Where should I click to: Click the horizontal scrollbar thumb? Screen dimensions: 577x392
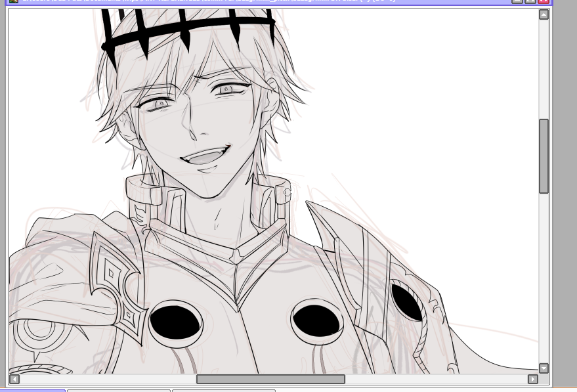pos(270,380)
